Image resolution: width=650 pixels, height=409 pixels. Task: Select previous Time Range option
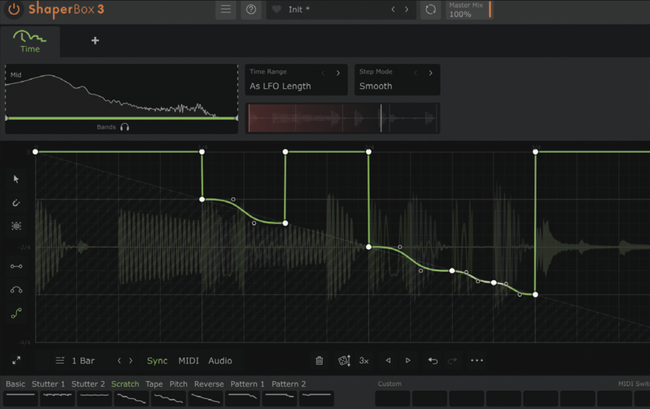pos(323,73)
